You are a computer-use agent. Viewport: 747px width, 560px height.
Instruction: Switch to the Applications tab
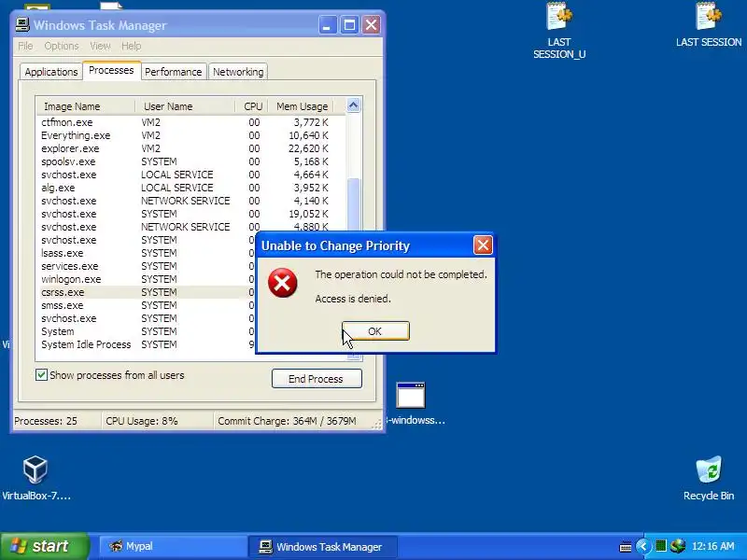[x=51, y=72]
